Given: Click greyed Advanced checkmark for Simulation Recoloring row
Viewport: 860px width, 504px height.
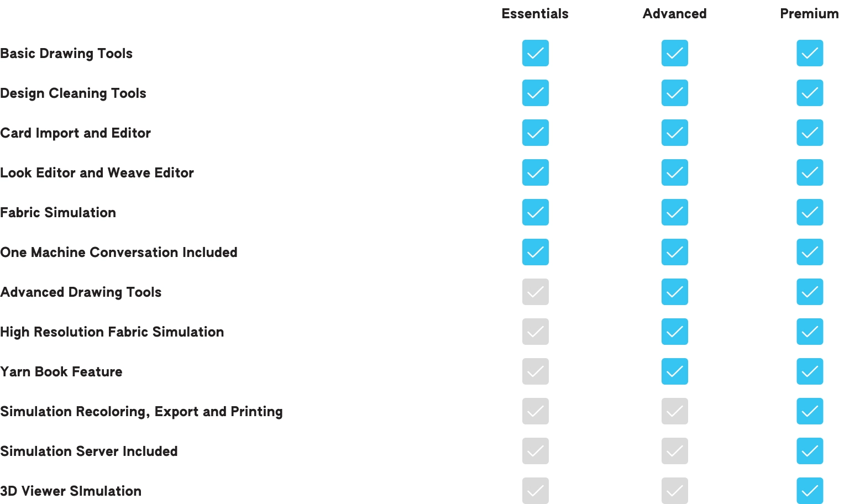Looking at the screenshot, I should pyautogui.click(x=674, y=411).
